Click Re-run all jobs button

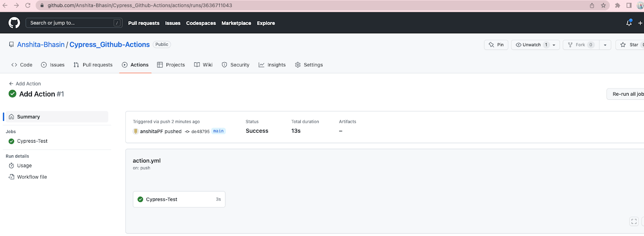(x=626, y=94)
